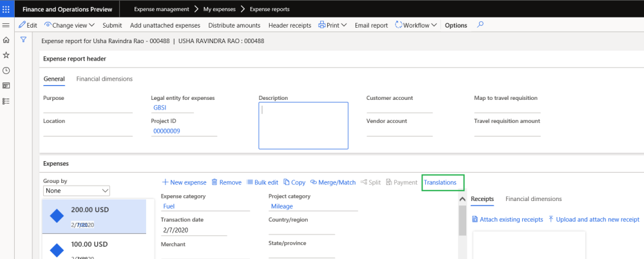Show Recent items clock icon
This screenshot has height=259, width=644.
coord(6,71)
